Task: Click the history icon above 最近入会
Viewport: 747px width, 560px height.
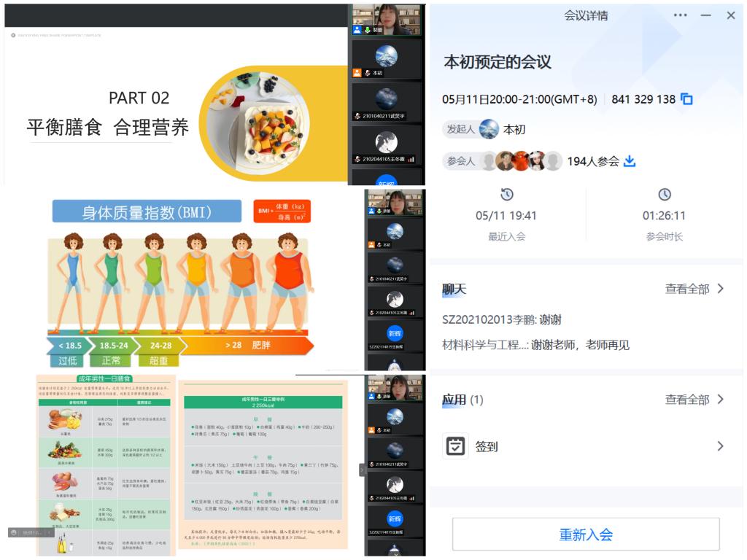Action: pos(506,195)
